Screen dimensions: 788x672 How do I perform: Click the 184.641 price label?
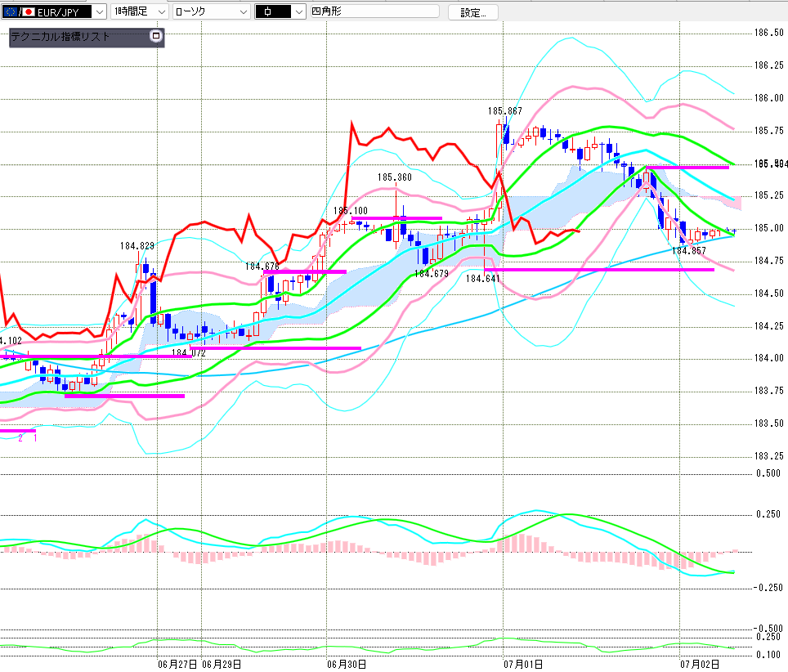click(483, 279)
